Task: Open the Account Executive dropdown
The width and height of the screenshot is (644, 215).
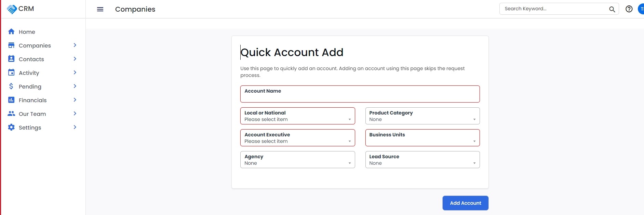Action: pyautogui.click(x=297, y=138)
